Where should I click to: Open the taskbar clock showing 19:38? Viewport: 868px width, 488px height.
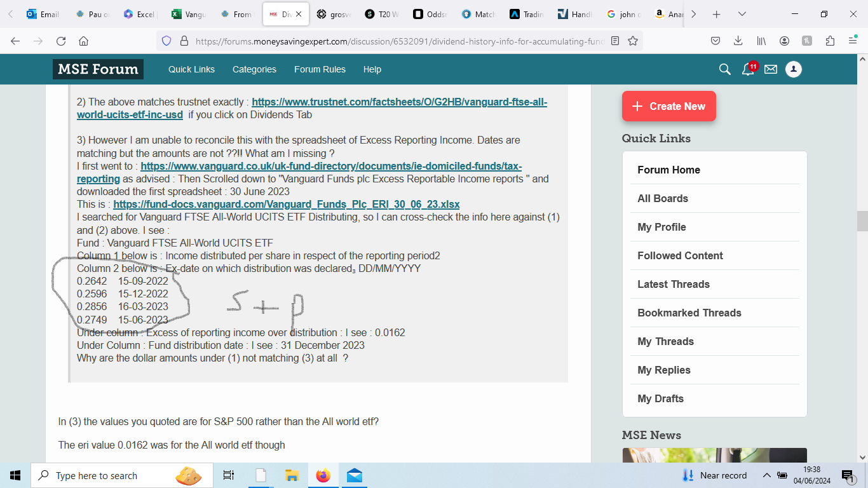tap(812, 475)
